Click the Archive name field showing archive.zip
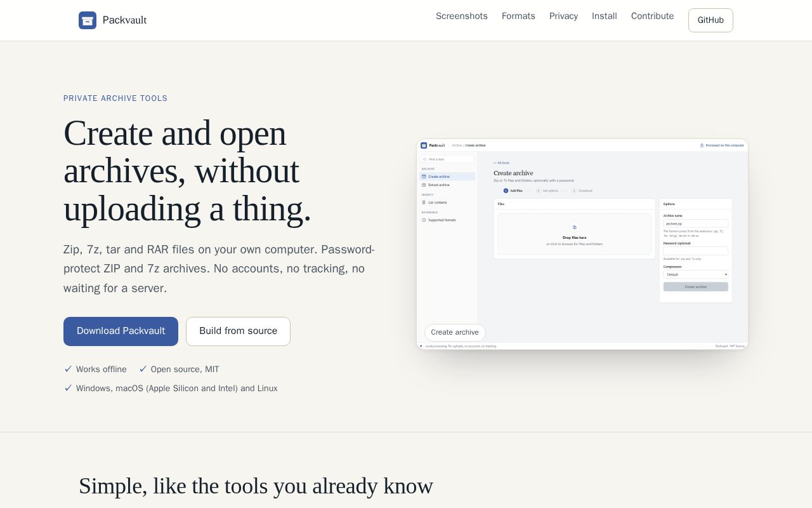812x508 pixels. click(696, 224)
